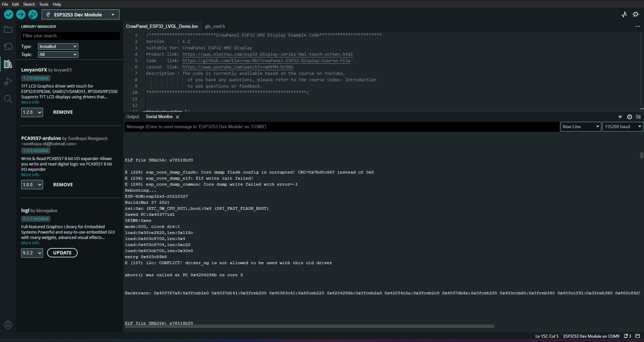
Task: Click the horizontal scrollbar in Serial Monitor
Action: [309, 326]
